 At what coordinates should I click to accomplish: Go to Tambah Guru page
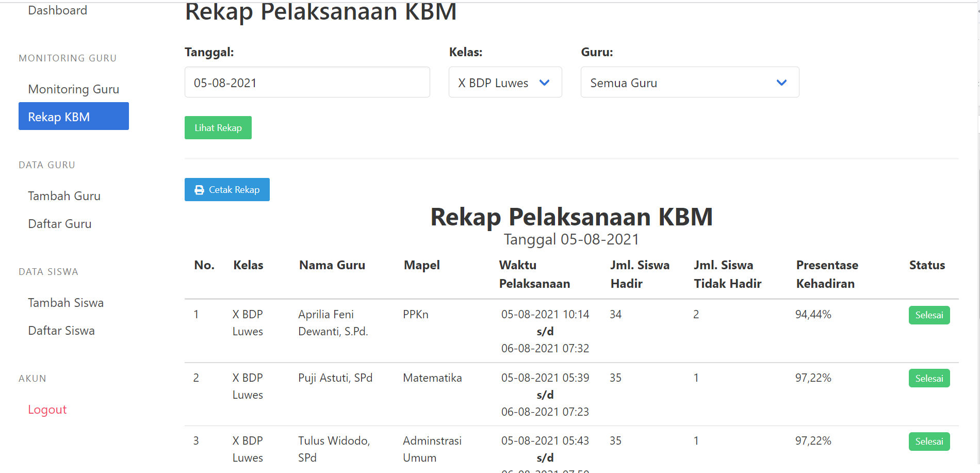click(64, 196)
